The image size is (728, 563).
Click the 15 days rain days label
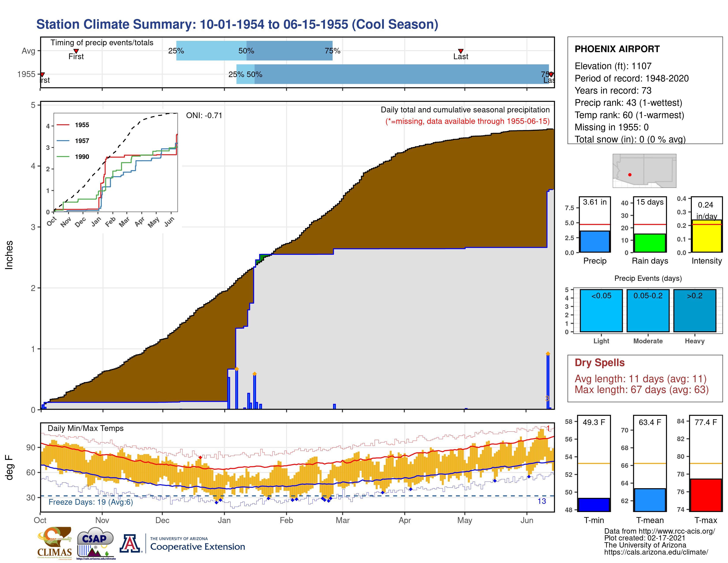coord(650,202)
